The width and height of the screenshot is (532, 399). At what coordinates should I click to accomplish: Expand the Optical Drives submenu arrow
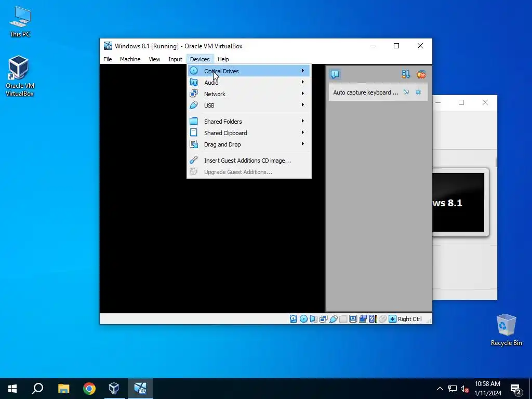pos(303,71)
